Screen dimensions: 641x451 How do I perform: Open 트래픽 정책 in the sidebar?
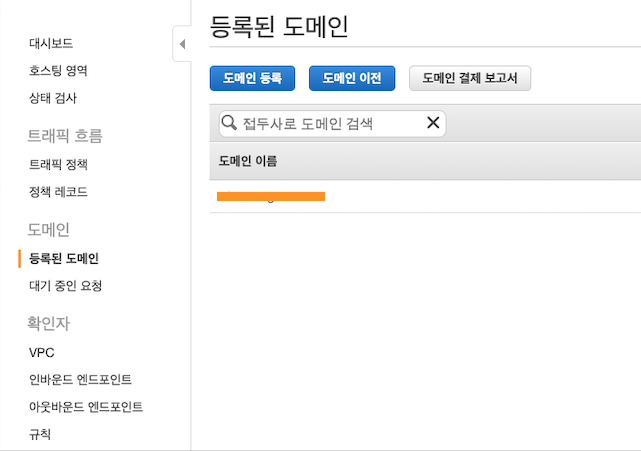58,164
